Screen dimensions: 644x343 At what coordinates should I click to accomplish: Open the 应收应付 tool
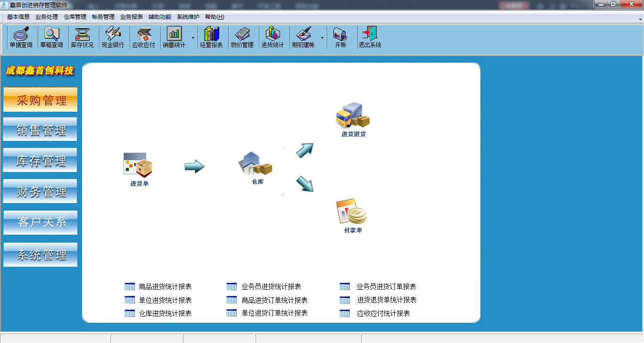click(144, 37)
